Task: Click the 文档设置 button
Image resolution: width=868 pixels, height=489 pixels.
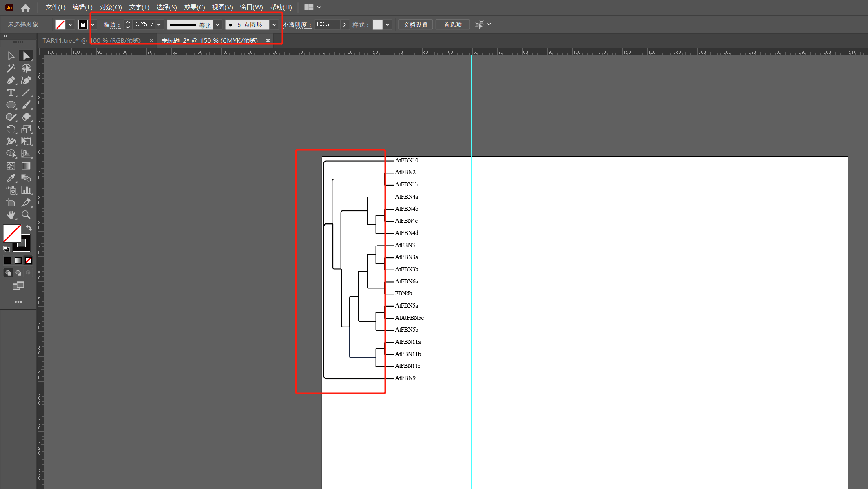Action: [x=415, y=24]
